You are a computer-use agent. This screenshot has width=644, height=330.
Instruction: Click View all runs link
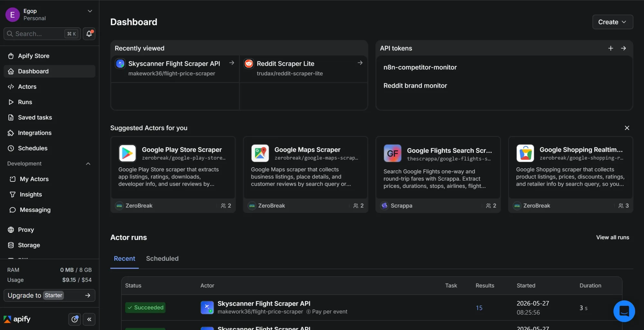tap(612, 238)
